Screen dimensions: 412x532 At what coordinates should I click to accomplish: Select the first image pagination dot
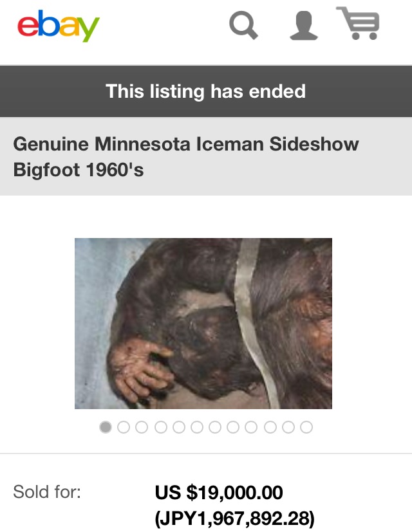106,427
